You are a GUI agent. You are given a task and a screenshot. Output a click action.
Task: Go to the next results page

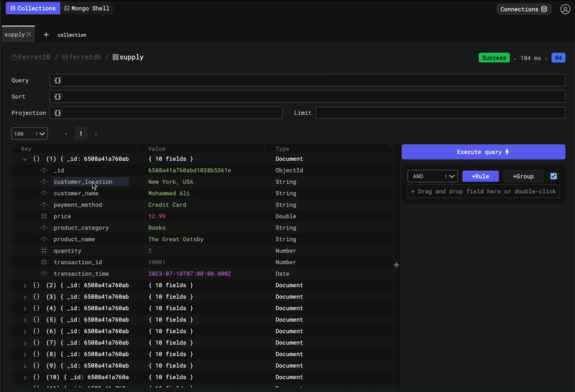click(x=96, y=134)
